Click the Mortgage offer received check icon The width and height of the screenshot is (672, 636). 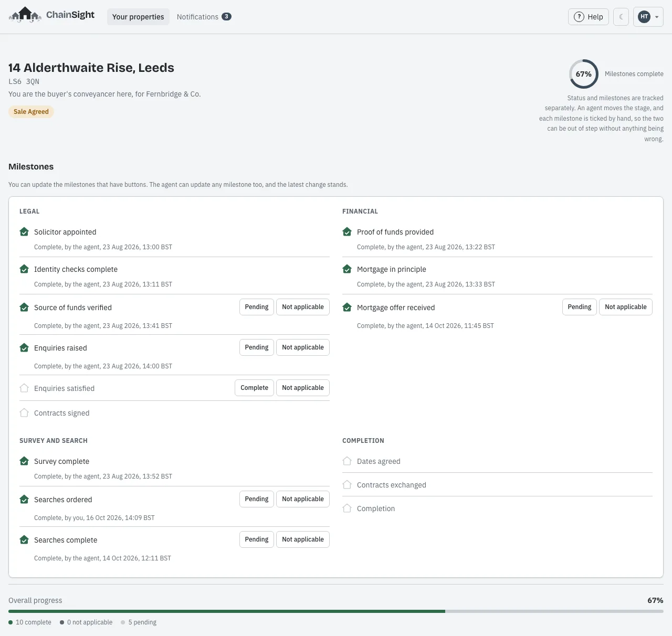(347, 308)
